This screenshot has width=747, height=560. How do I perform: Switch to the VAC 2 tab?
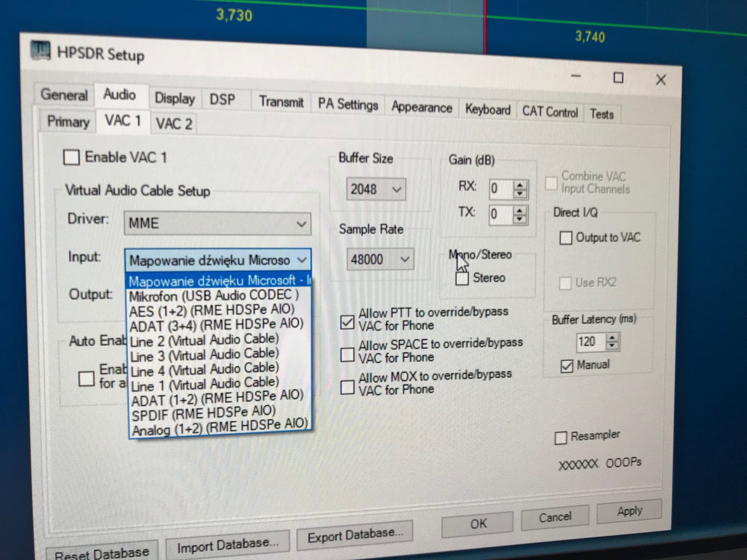(x=174, y=124)
